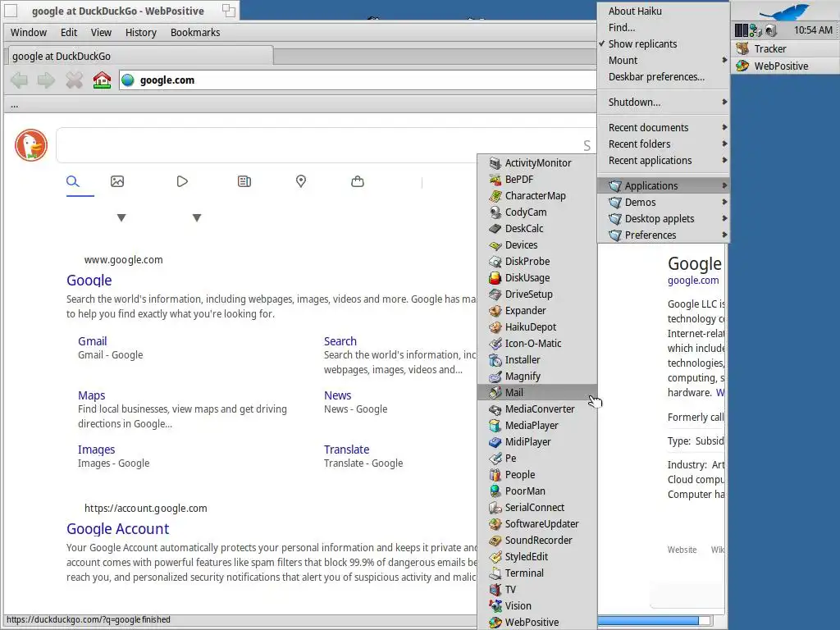
Task: Open the View menu
Action: [101, 33]
